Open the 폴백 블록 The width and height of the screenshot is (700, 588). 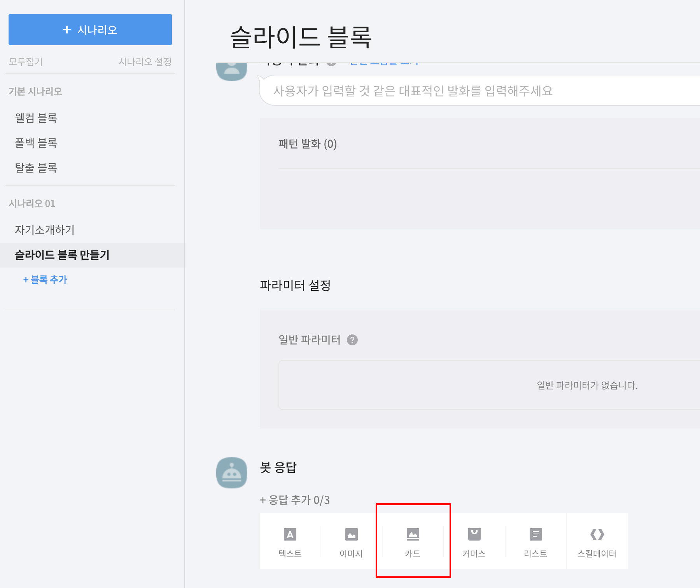36,143
